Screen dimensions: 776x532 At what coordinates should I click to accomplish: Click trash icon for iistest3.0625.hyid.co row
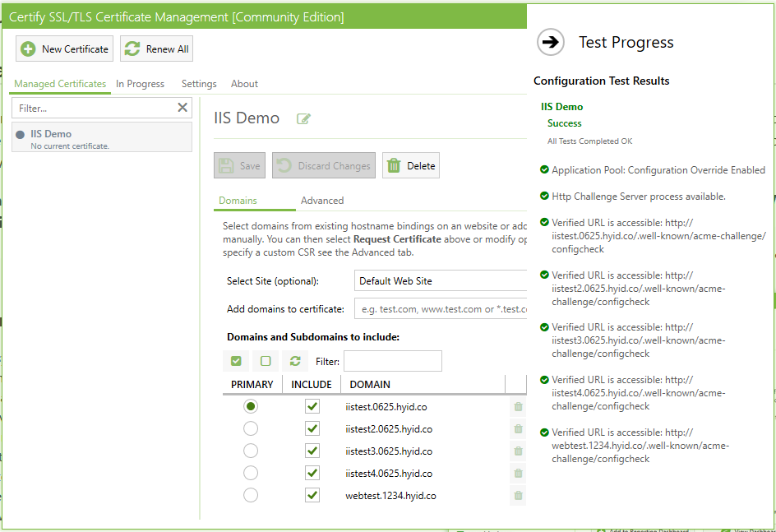click(518, 451)
